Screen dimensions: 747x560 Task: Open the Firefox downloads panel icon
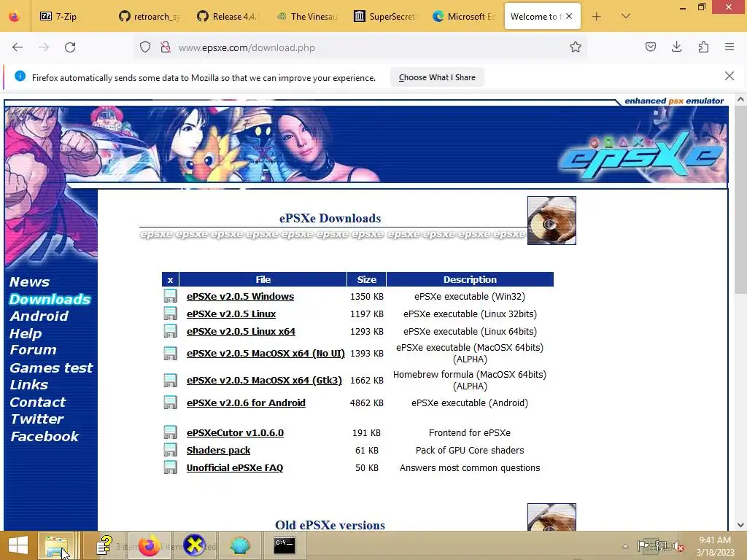pyautogui.click(x=677, y=47)
